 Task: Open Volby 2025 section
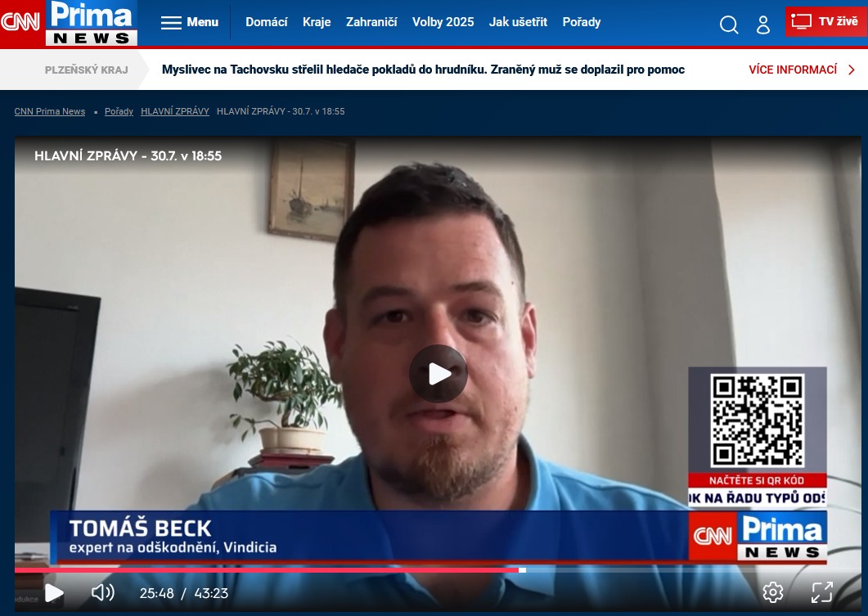(443, 22)
